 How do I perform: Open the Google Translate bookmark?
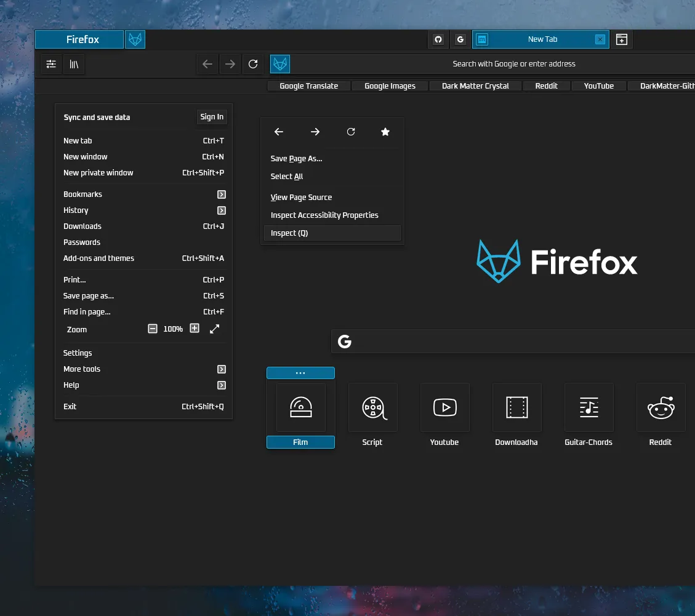308,86
